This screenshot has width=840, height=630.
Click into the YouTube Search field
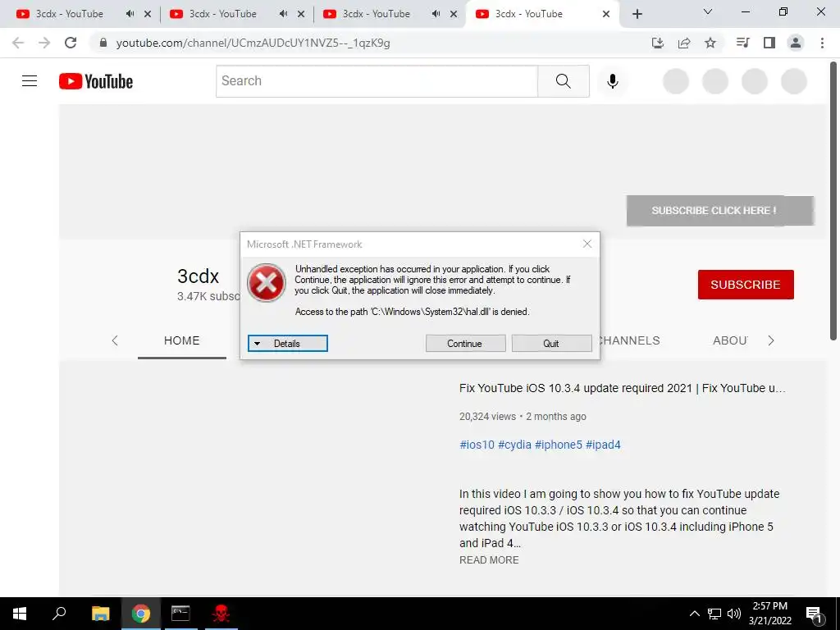[x=377, y=81]
